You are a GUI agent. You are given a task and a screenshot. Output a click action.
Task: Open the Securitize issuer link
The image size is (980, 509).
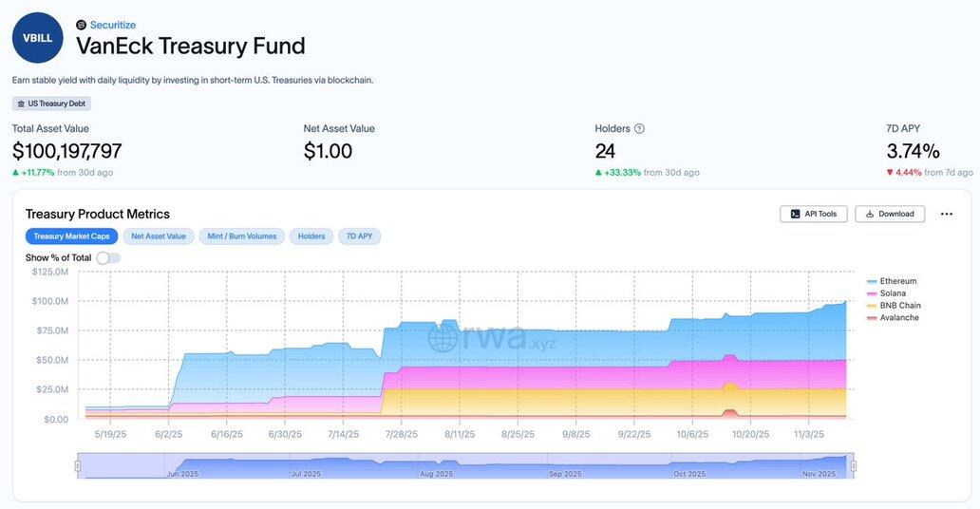coord(113,25)
